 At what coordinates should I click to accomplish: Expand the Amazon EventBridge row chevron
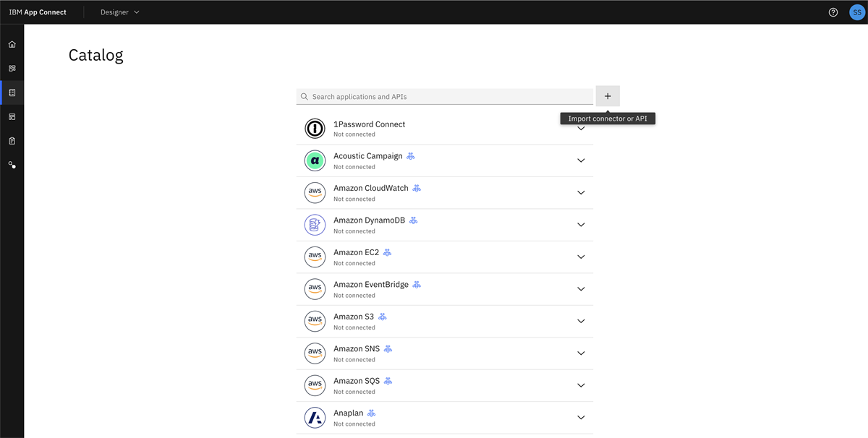point(581,289)
